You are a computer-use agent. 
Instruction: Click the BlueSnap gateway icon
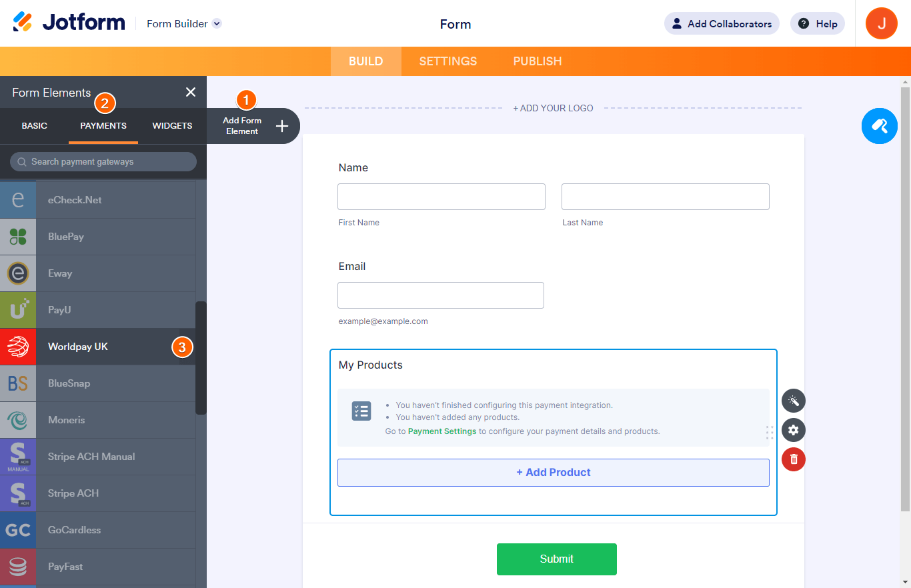18,383
